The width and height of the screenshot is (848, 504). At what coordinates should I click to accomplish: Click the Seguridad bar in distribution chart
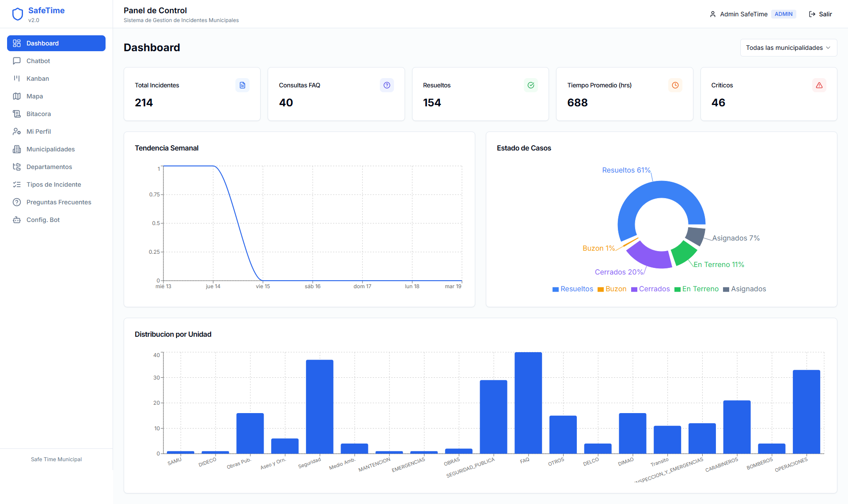[320, 406]
